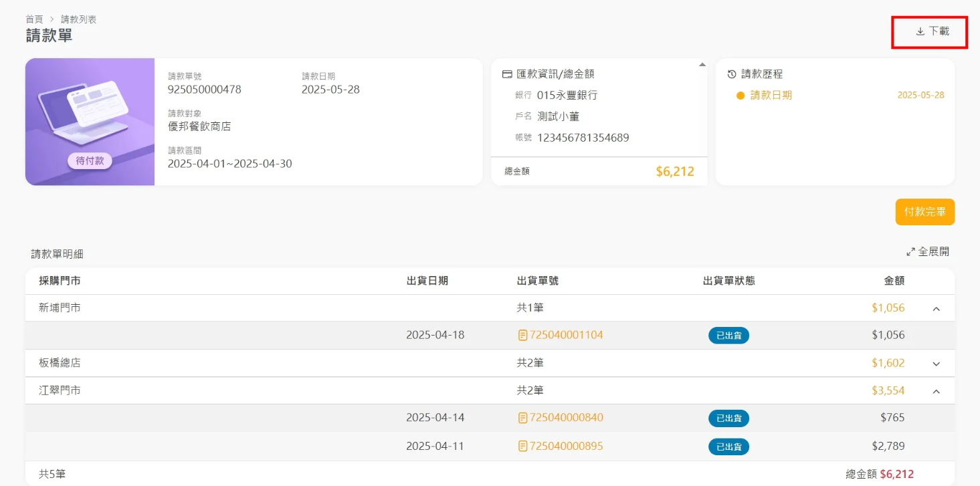Click the 請款單明細 section title
This screenshot has width=980, height=486.
point(58,254)
